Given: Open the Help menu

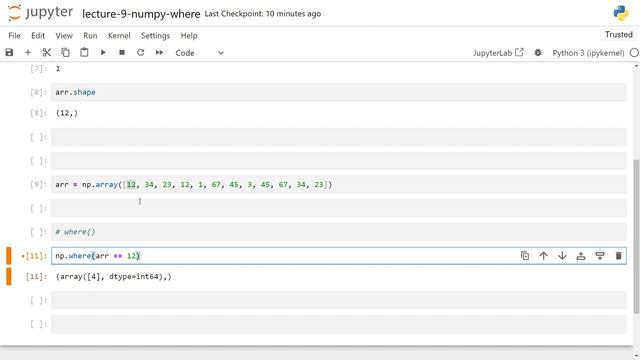Looking at the screenshot, I should pyautogui.click(x=189, y=36).
